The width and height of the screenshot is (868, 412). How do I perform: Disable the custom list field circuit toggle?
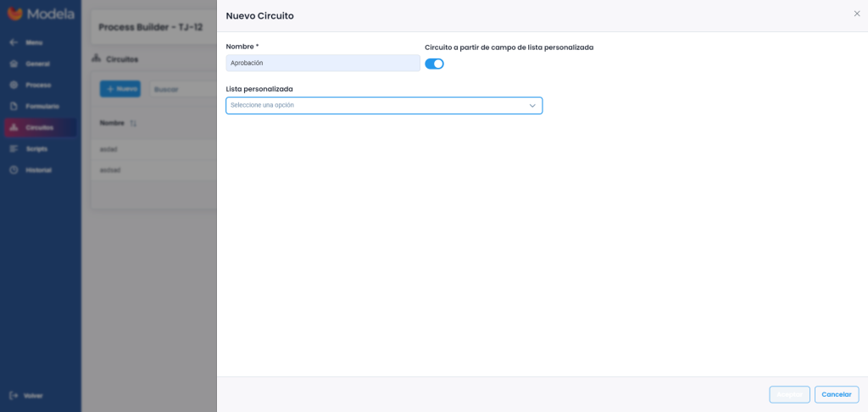(x=434, y=64)
